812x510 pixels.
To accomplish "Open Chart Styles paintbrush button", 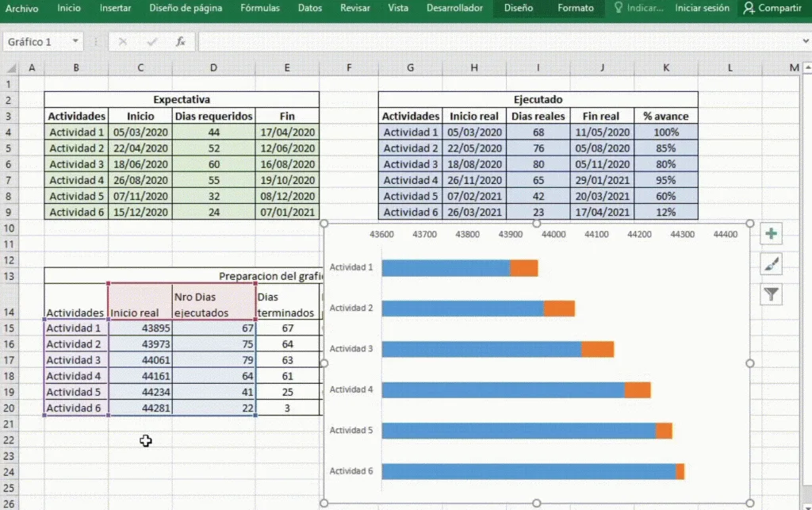I will pos(771,264).
